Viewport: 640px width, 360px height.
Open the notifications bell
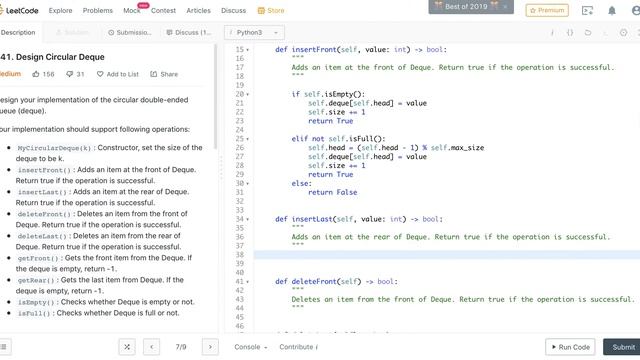click(611, 11)
